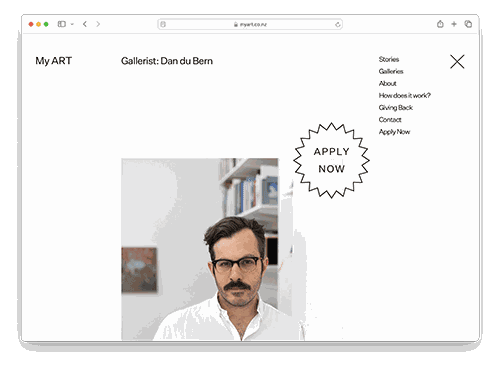
Task: Click the green fullscreen window button
Action: [46, 24]
